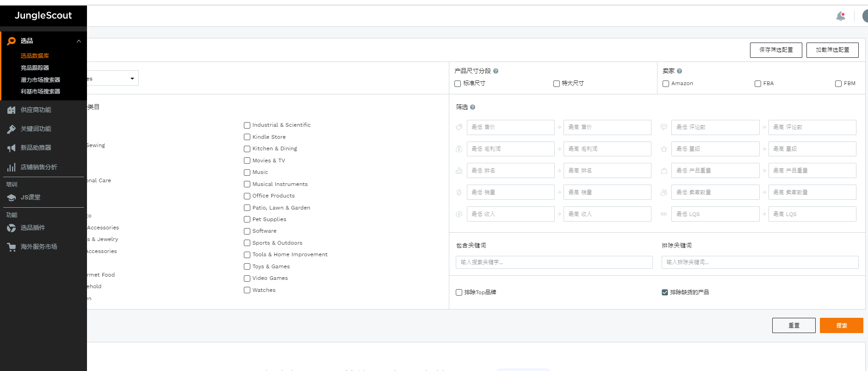Click help icon next to 卖家
This screenshot has height=371, width=868.
coord(679,71)
